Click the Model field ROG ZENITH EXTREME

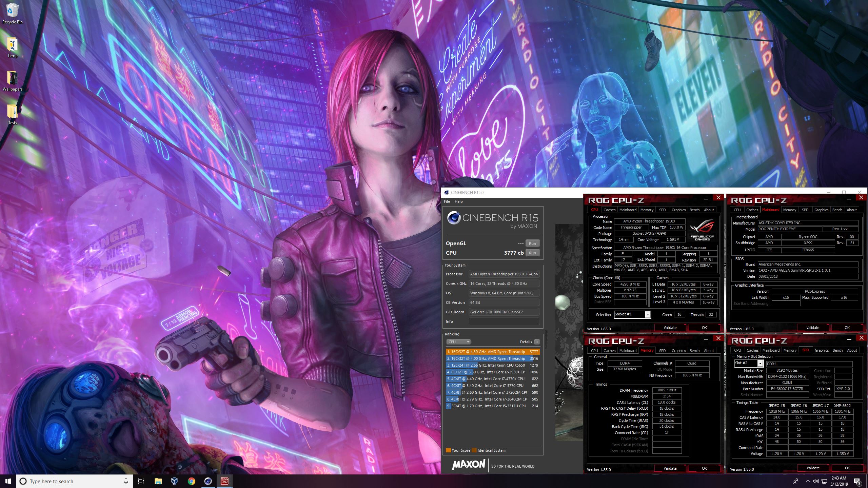(x=789, y=229)
